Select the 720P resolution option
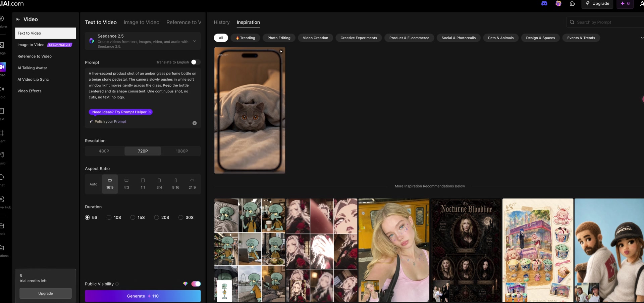The width and height of the screenshot is (644, 303). (x=143, y=151)
